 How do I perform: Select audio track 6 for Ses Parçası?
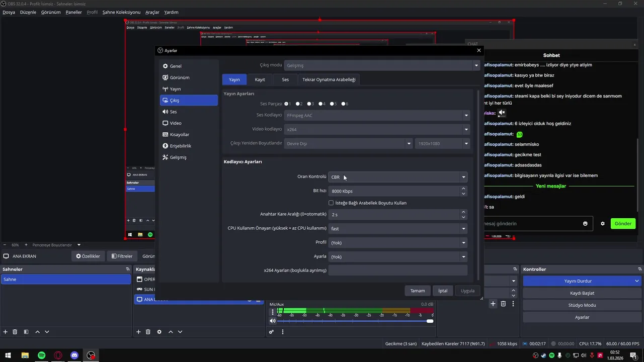point(344,104)
